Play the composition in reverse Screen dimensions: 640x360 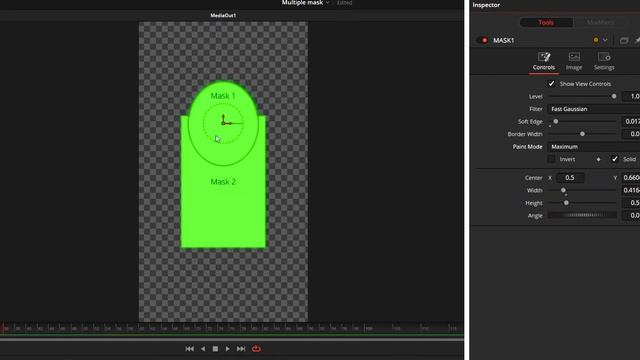[203, 349]
